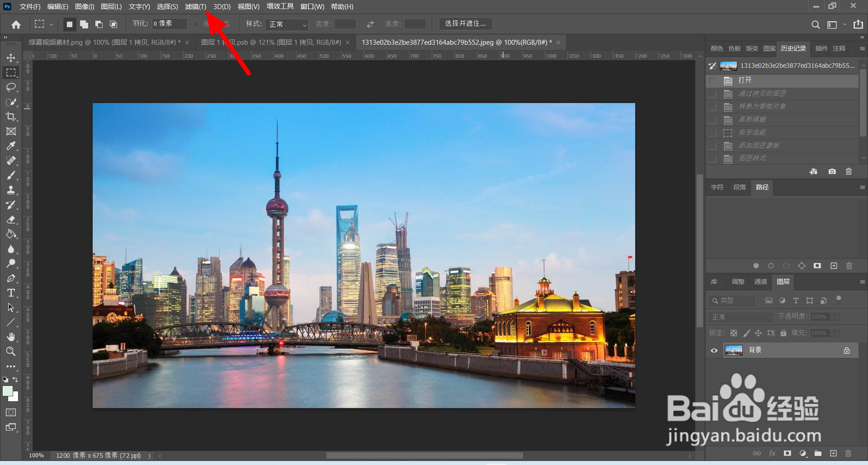This screenshot has width=868, height=465.
Task: Select the Line tool
Action: click(x=11, y=322)
